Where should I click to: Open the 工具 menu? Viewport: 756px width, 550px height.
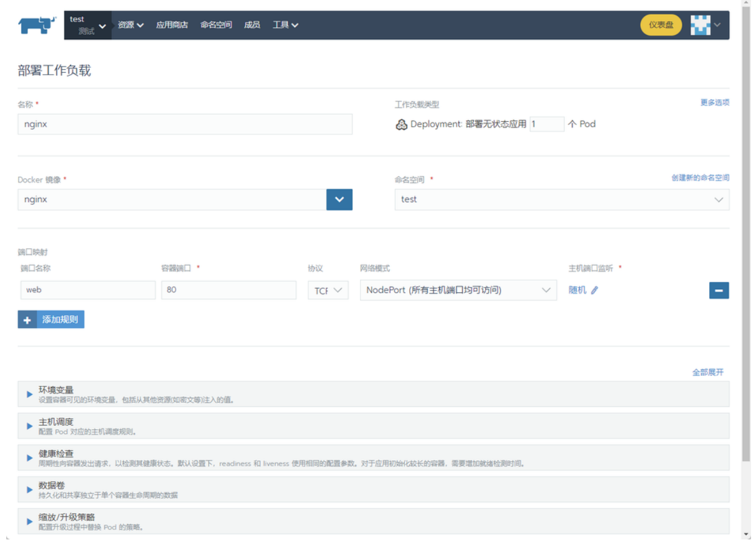point(285,25)
